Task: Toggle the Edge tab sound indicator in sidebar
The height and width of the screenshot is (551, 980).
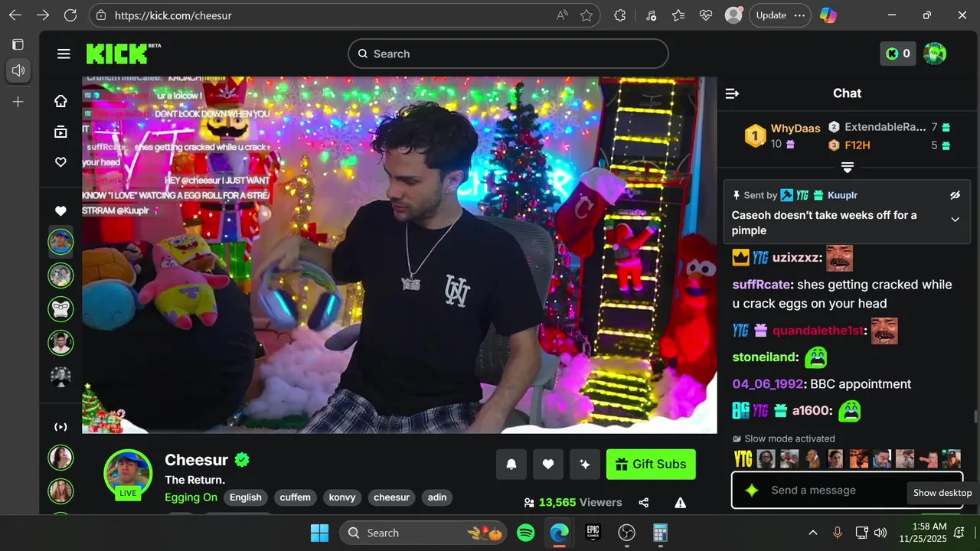Action: [18, 70]
